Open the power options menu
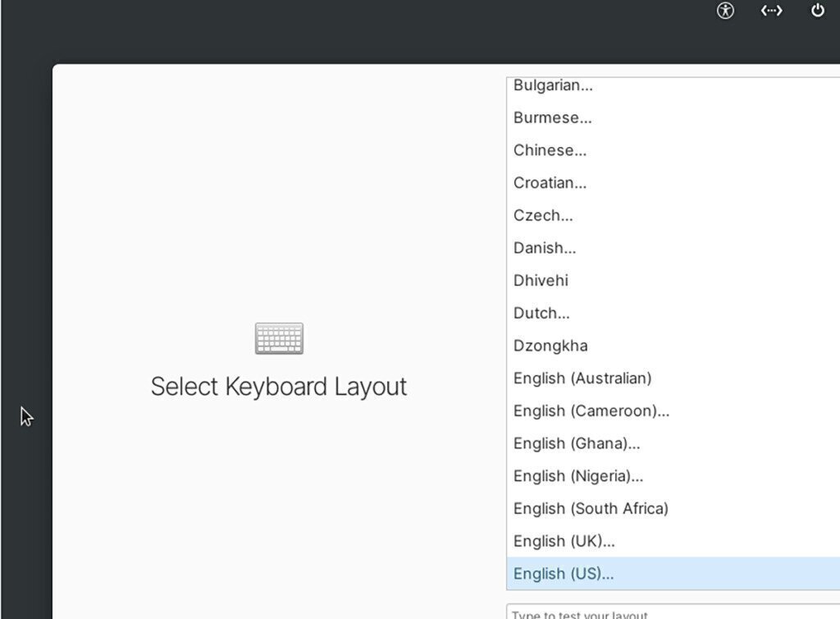840x619 pixels. point(817,11)
